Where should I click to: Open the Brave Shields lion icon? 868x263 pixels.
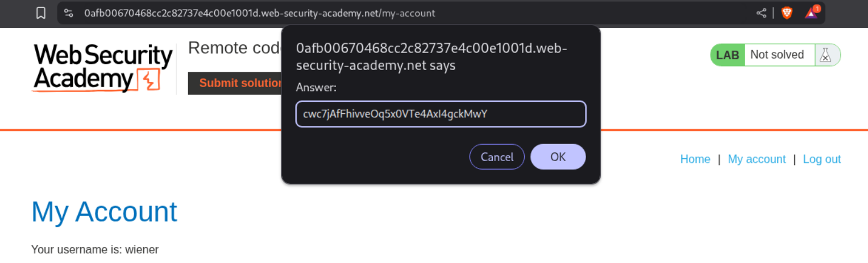coord(787,13)
